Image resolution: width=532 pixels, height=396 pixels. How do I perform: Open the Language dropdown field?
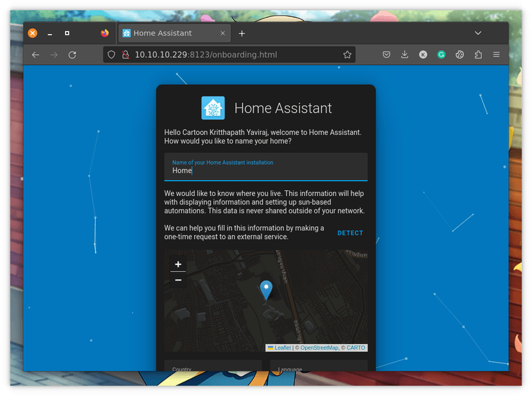pos(319,366)
